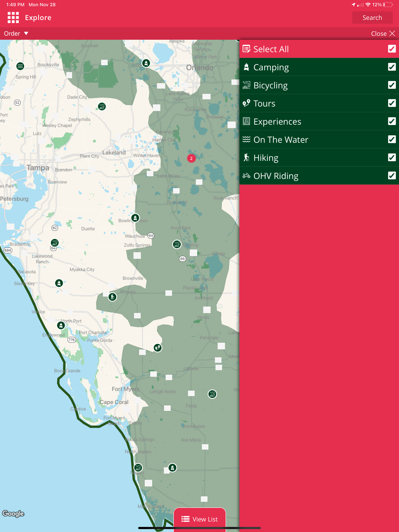399x532 pixels.
Task: Select the camping marker west of Orlando
Action: pyautogui.click(x=146, y=63)
